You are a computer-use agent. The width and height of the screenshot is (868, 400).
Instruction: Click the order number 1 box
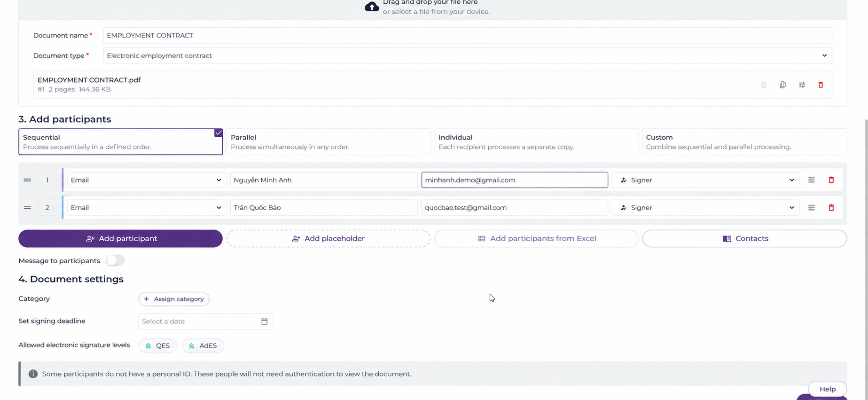pos(47,180)
